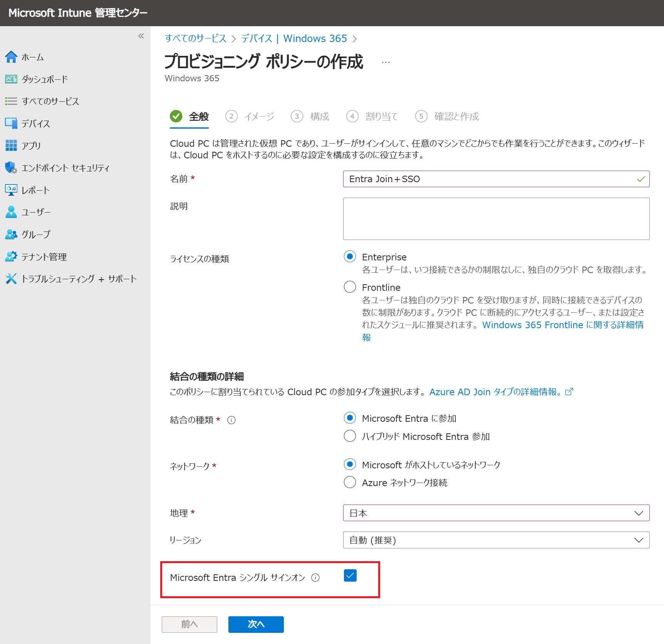The width and height of the screenshot is (664, 644).
Task: Open the リージョン dropdown showing 自動 (推奨)
Action: (x=496, y=540)
